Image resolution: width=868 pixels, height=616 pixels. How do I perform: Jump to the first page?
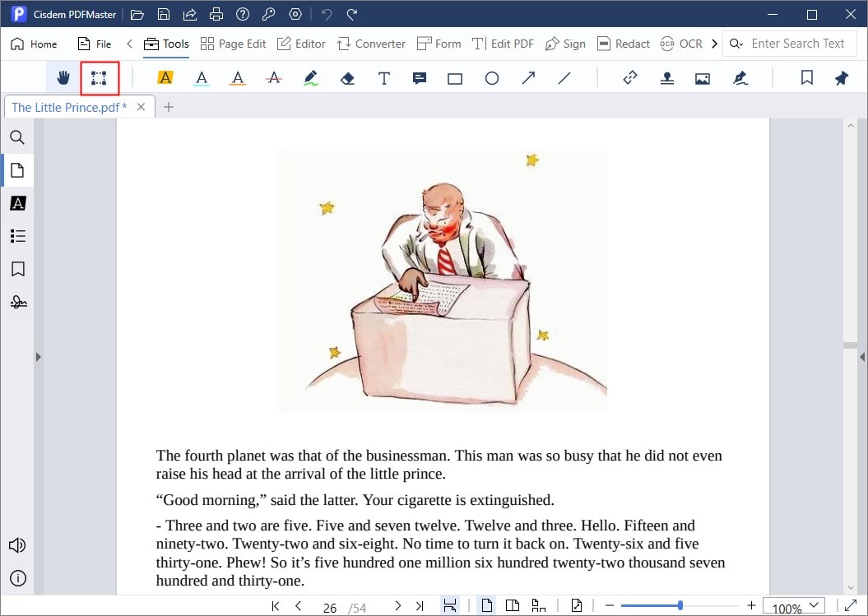(276, 606)
